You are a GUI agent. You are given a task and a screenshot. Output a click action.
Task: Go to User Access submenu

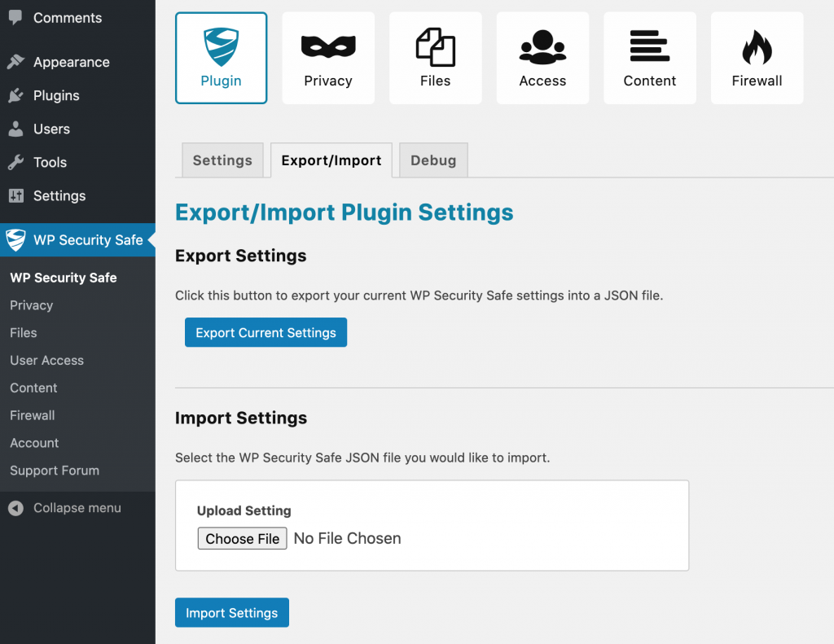pyautogui.click(x=46, y=361)
